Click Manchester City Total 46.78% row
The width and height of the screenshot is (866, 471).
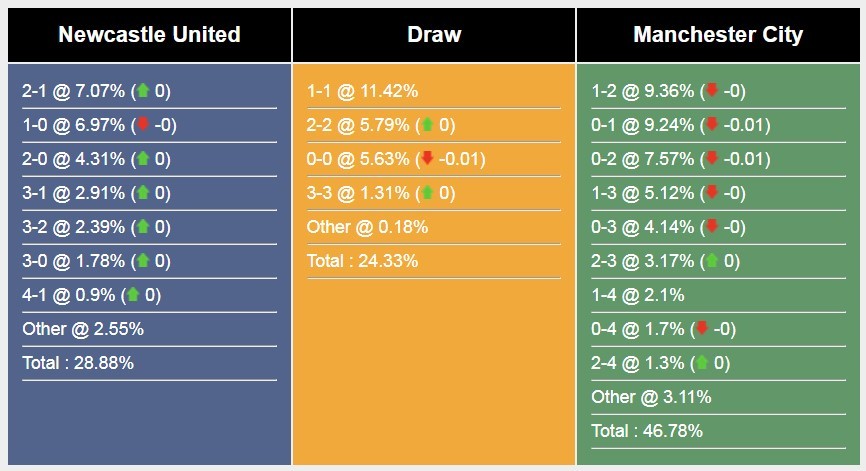pos(647,431)
